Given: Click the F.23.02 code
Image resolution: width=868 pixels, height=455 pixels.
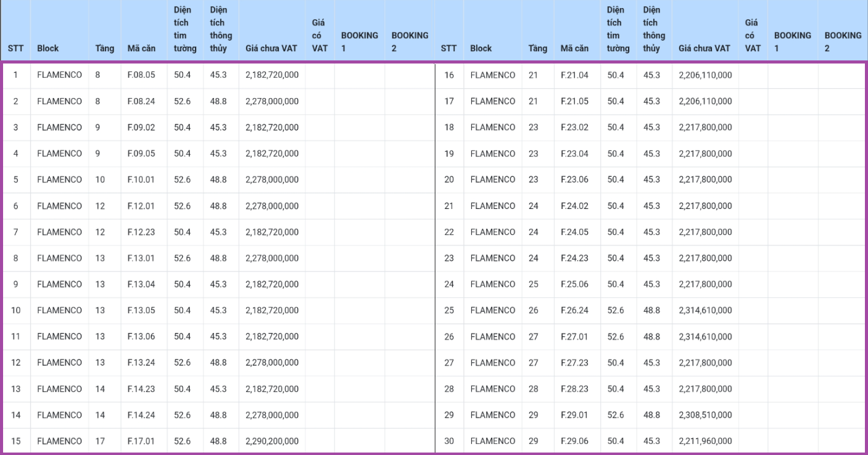Looking at the screenshot, I should 574,128.
